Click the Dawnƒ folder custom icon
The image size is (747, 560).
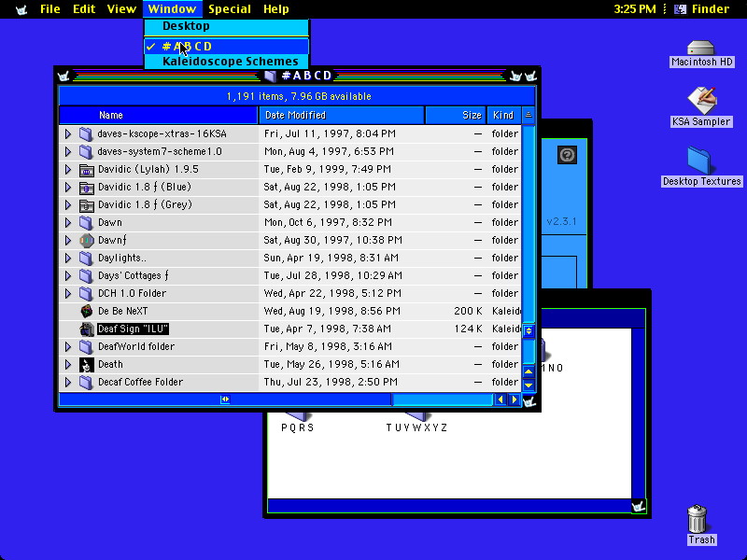86,240
